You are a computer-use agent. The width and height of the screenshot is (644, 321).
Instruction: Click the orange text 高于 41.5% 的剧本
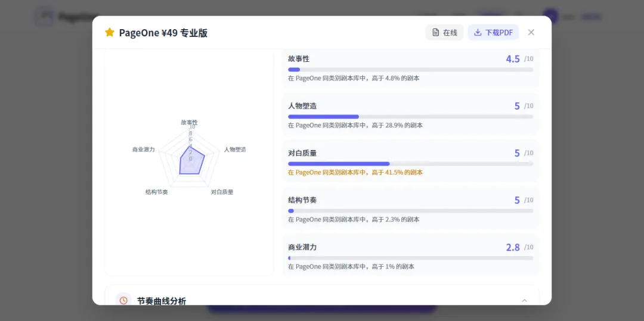[397, 173]
